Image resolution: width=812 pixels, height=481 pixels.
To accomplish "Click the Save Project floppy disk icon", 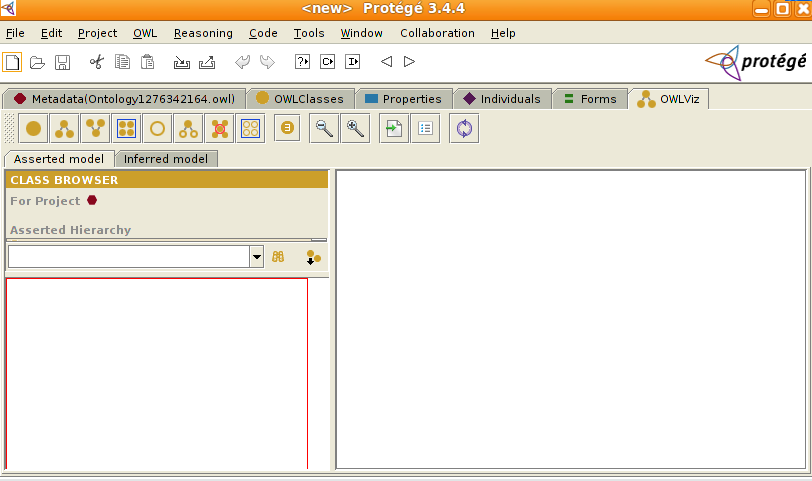I will click(x=63, y=62).
